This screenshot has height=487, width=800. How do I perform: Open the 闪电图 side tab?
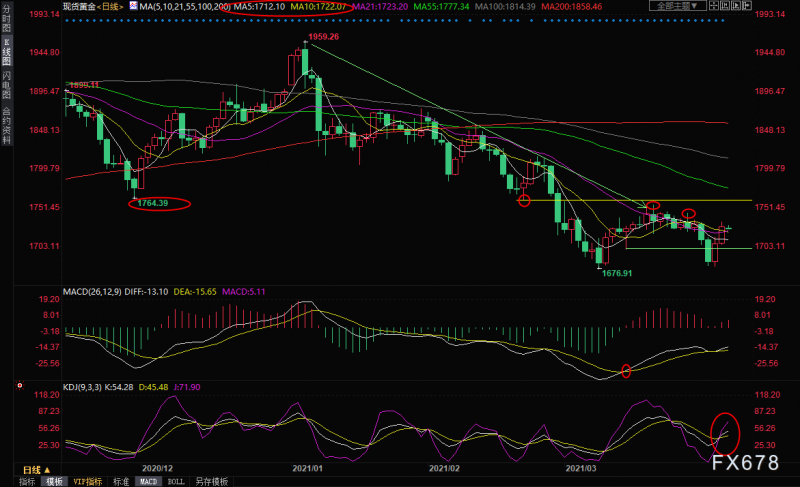coord(6,85)
